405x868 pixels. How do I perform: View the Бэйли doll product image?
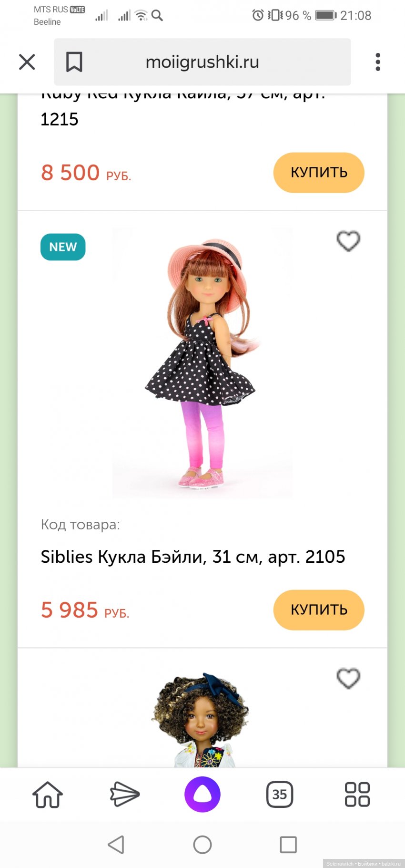(x=202, y=363)
